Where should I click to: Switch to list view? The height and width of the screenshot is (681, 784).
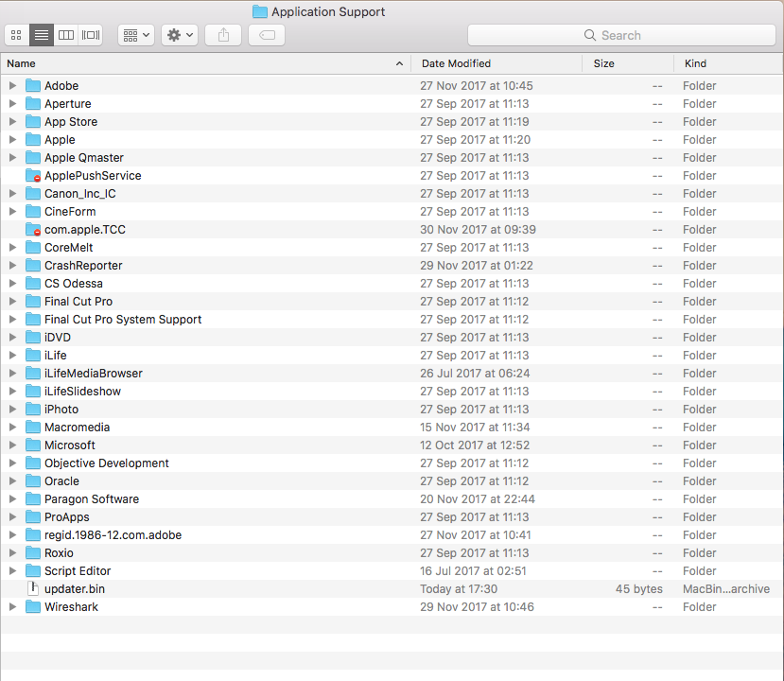pos(42,35)
